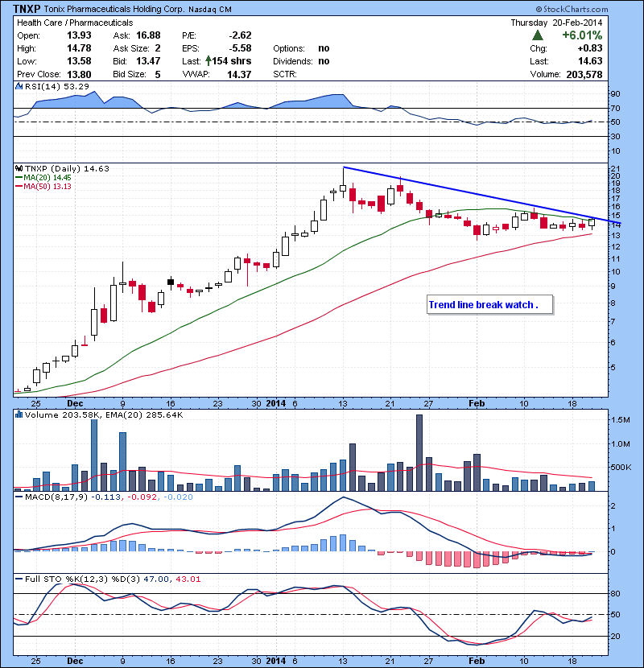Viewport: 644px width, 668px height.
Task: Click the High value 14.78
Action: pyautogui.click(x=79, y=48)
